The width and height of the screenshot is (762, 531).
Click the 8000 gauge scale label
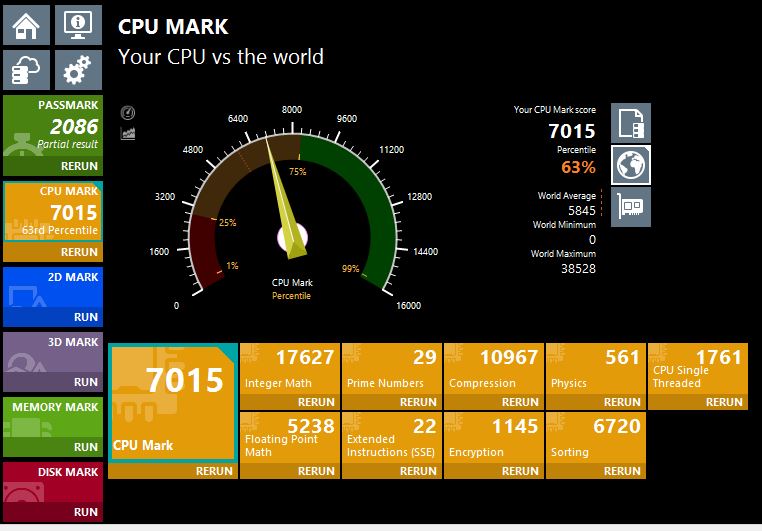tap(292, 110)
